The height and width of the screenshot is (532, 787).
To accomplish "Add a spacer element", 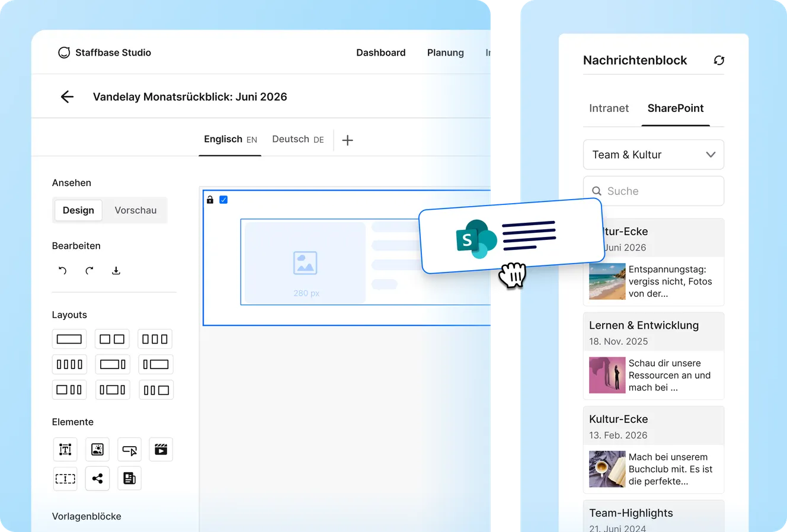I will click(65, 479).
